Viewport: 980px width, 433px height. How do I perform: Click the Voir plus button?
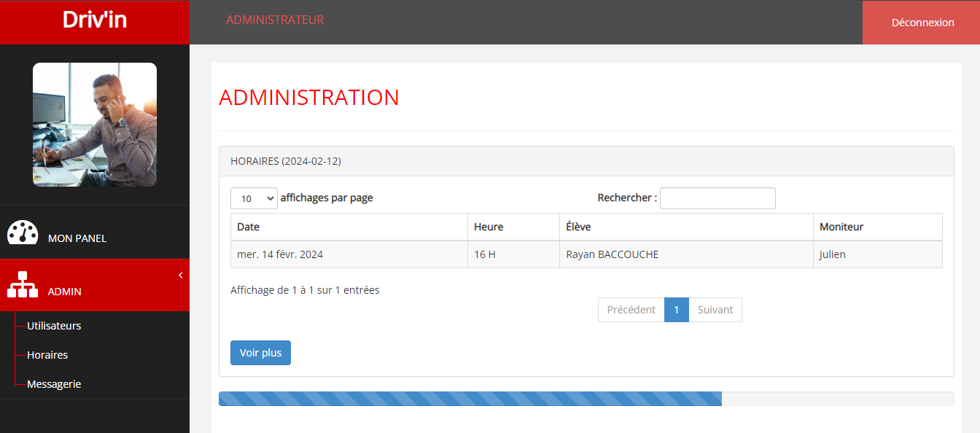(260, 352)
